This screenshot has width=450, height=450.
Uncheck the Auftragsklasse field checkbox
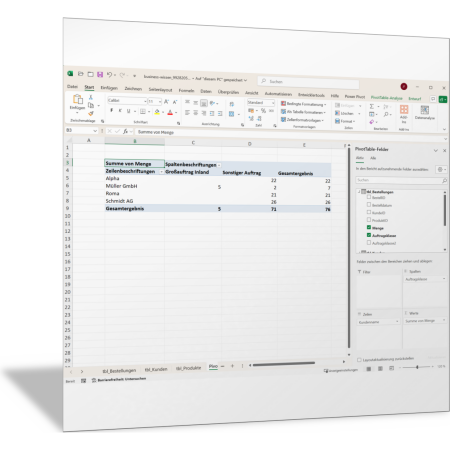click(x=369, y=235)
